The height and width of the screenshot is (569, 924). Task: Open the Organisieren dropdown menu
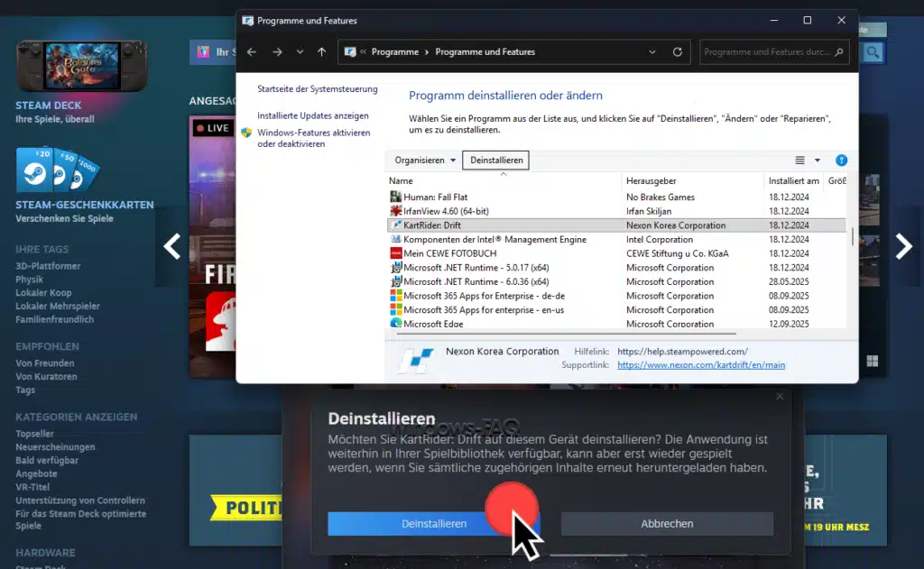[421, 160]
